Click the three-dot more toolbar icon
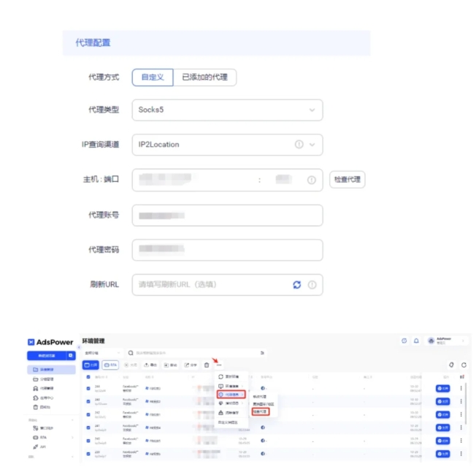This screenshot has width=476, height=472. click(219, 365)
